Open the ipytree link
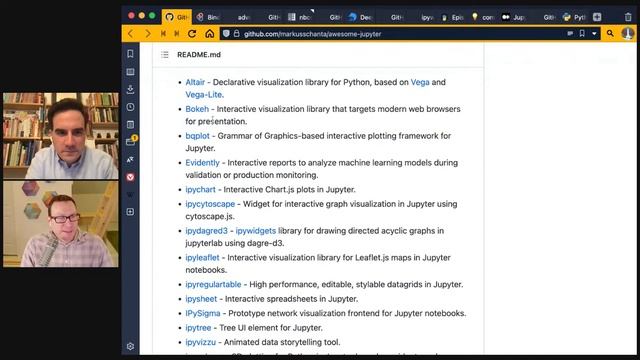 point(198,328)
